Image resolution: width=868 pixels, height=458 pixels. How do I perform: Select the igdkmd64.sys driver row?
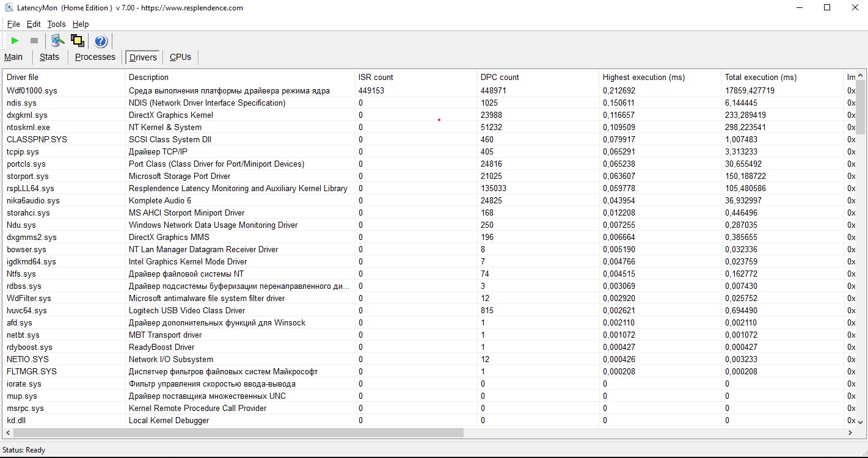[429, 261]
